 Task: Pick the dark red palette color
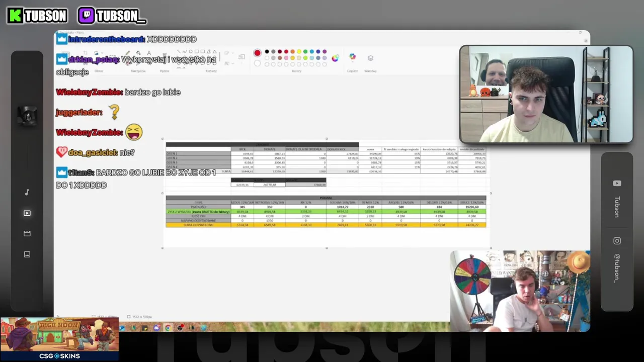(280, 51)
